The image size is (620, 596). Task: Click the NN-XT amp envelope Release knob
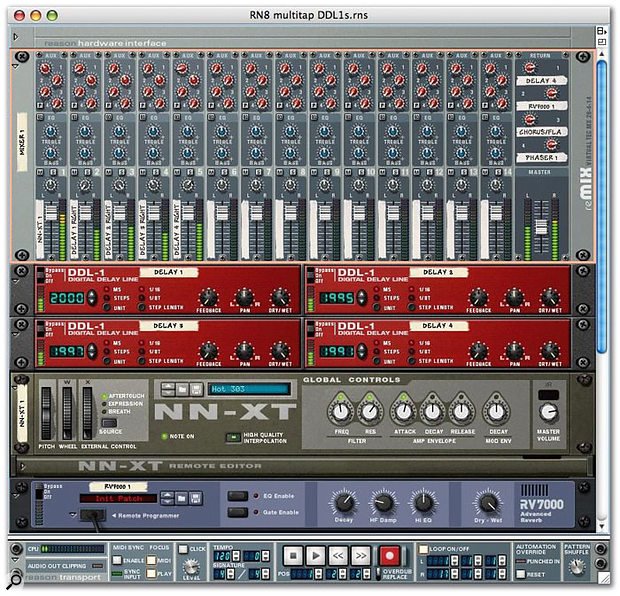point(461,411)
